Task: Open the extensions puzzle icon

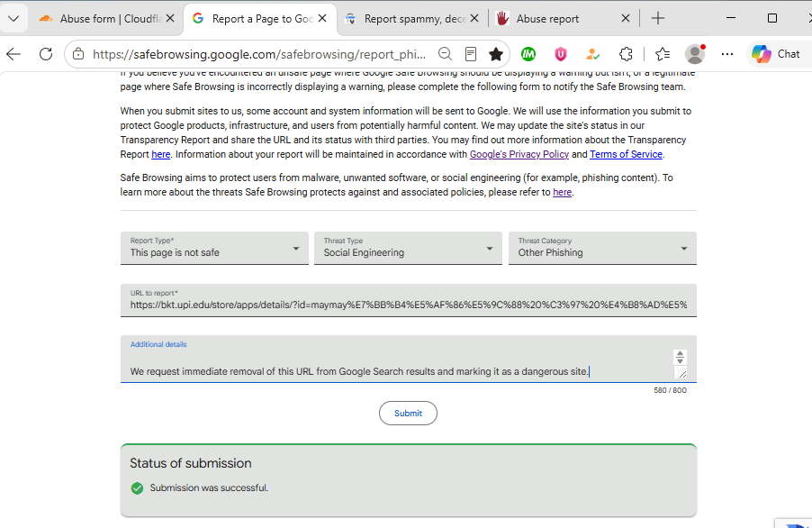Action: (626, 54)
